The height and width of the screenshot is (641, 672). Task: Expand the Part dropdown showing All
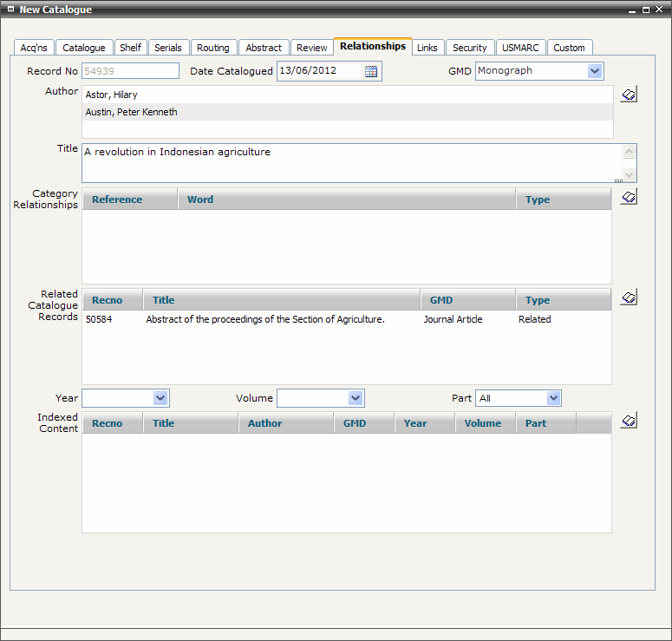(553, 398)
